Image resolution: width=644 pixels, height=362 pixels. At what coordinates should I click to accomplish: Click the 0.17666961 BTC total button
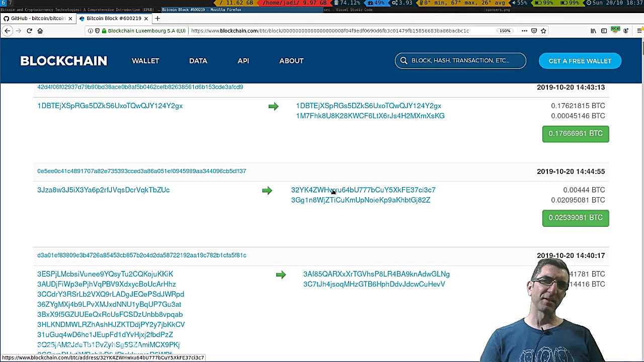[576, 134]
